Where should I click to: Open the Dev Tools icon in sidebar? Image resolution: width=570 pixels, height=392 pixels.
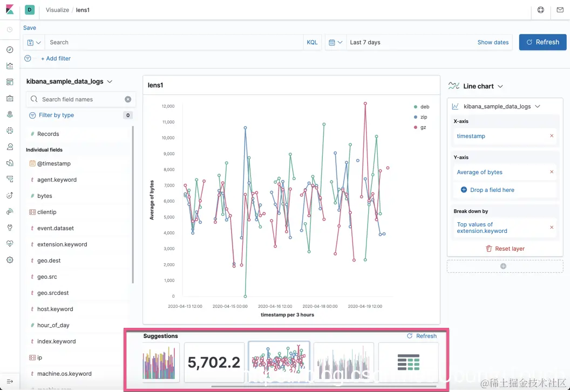click(x=10, y=228)
